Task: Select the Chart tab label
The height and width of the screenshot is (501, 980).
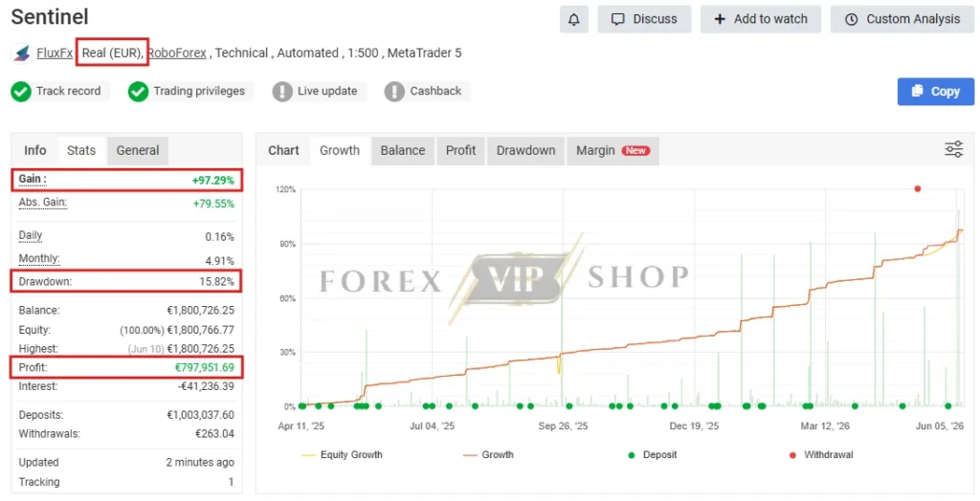Action: click(283, 150)
